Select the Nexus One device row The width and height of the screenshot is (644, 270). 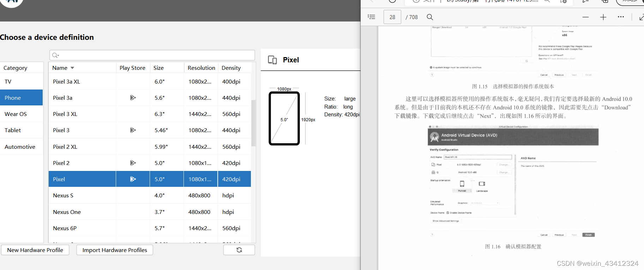pyautogui.click(x=150, y=212)
